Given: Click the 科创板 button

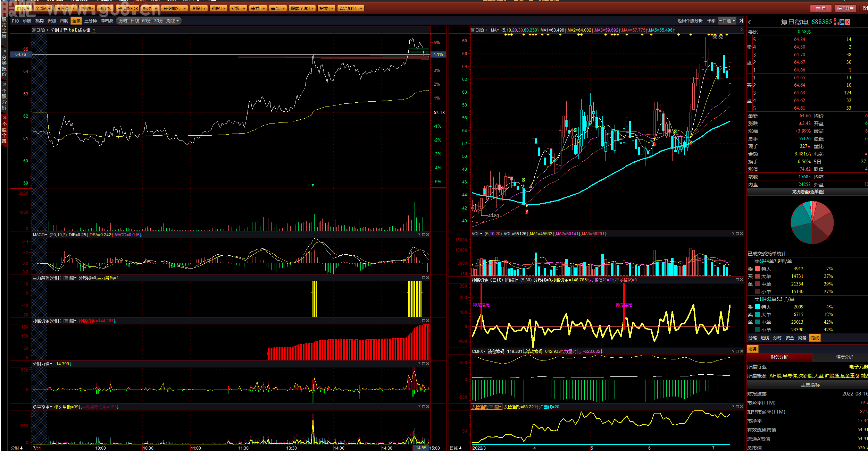Looking at the screenshot, I should pyautogui.click(x=105, y=8).
